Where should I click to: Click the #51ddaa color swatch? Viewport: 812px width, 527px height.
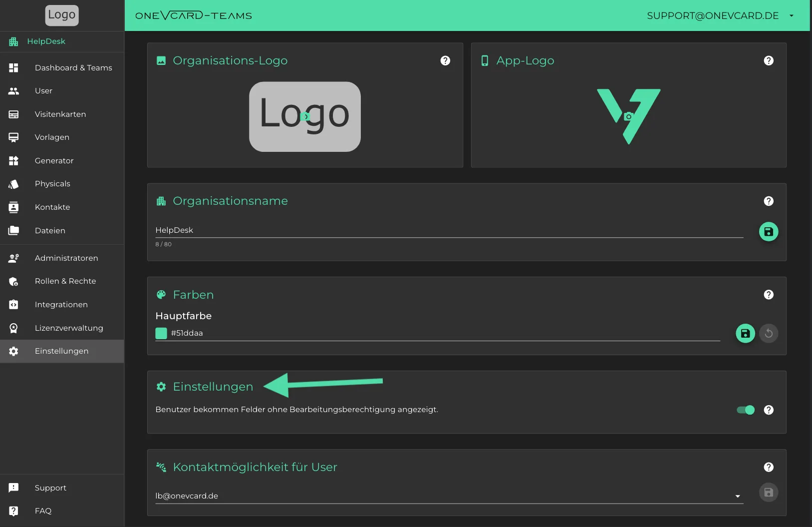(x=161, y=333)
